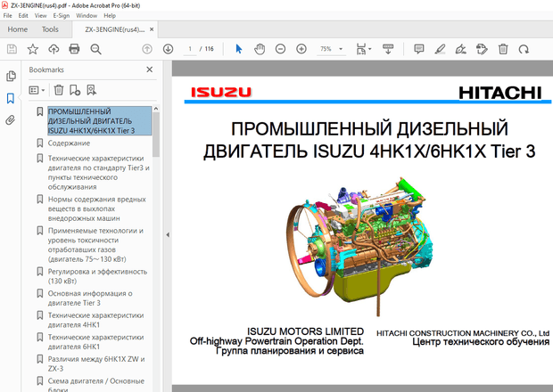The height and width of the screenshot is (392, 553).
Task: Close the Bookmarks panel
Action: pos(150,69)
